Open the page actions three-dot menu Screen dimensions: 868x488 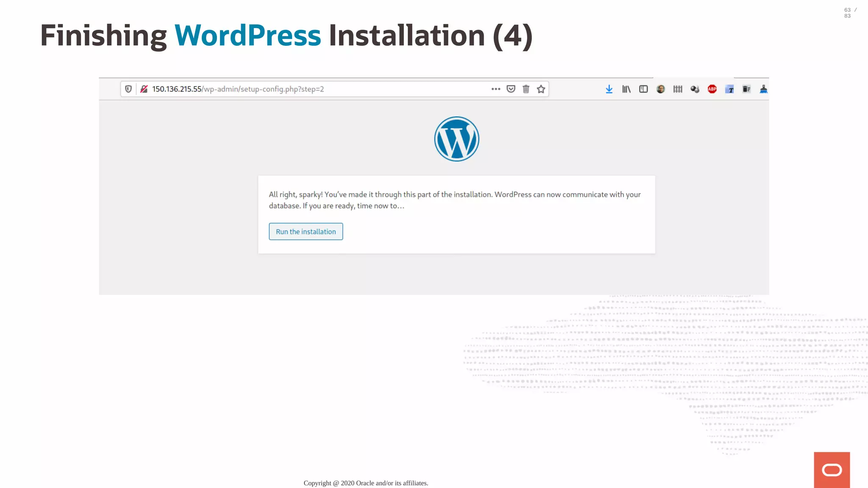(495, 89)
